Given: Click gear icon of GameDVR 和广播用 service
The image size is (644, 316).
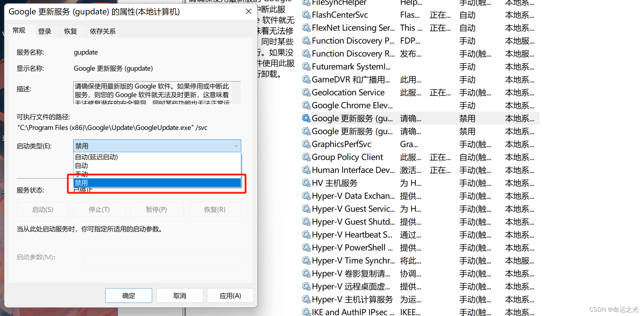Looking at the screenshot, I should [x=306, y=80].
